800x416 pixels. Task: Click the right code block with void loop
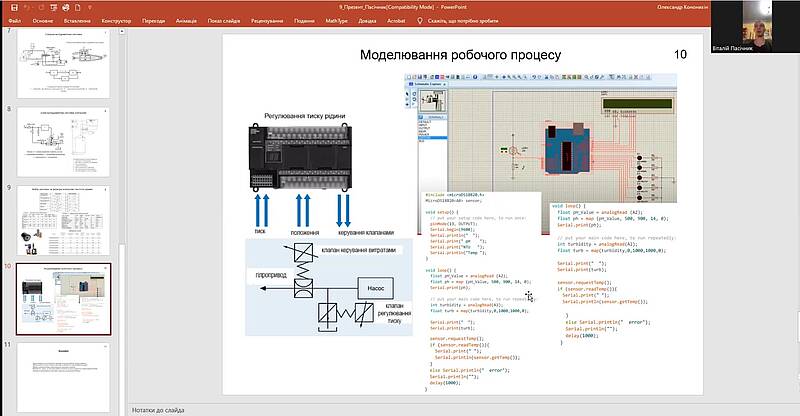[x=614, y=275]
